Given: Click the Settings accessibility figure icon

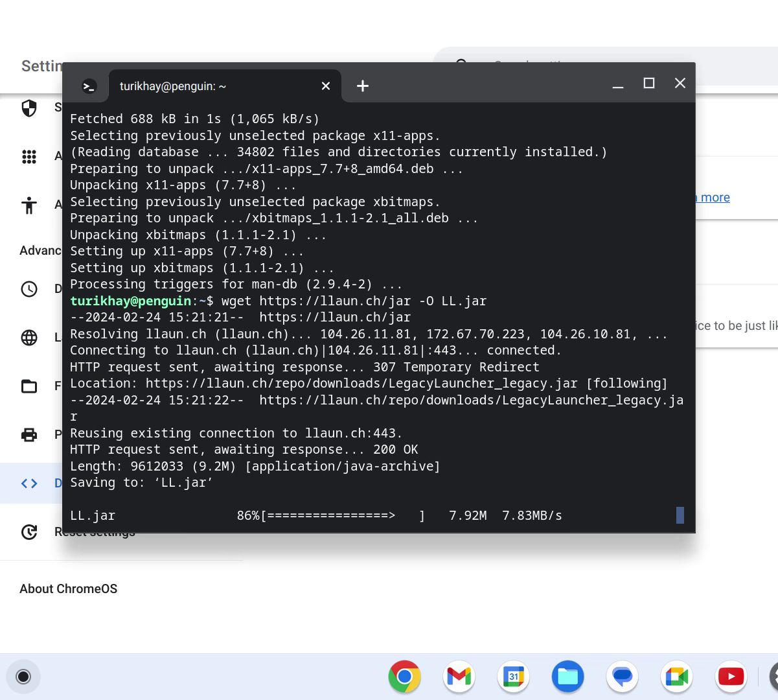Looking at the screenshot, I should tap(29, 205).
